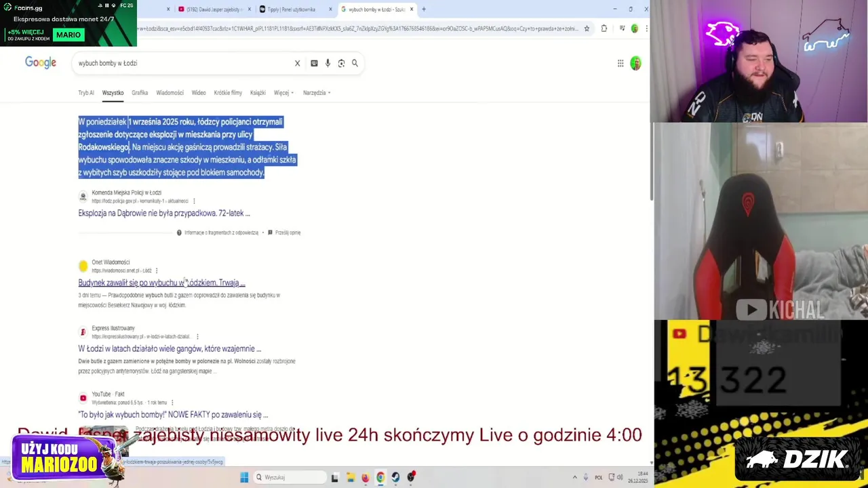
Task: Switch the POL keyboard language indicator
Action: (598, 477)
